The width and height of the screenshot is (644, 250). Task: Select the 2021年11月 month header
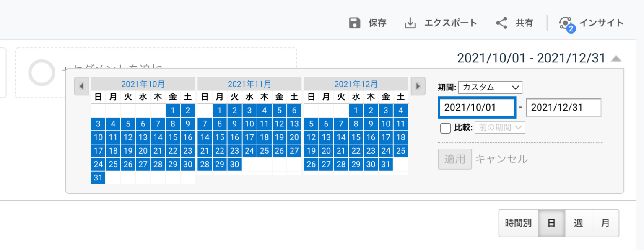click(x=249, y=84)
